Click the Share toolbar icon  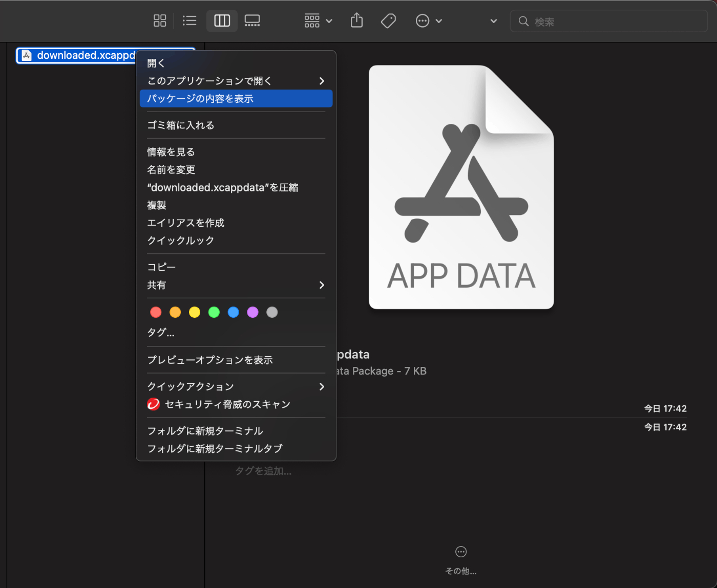point(356,21)
